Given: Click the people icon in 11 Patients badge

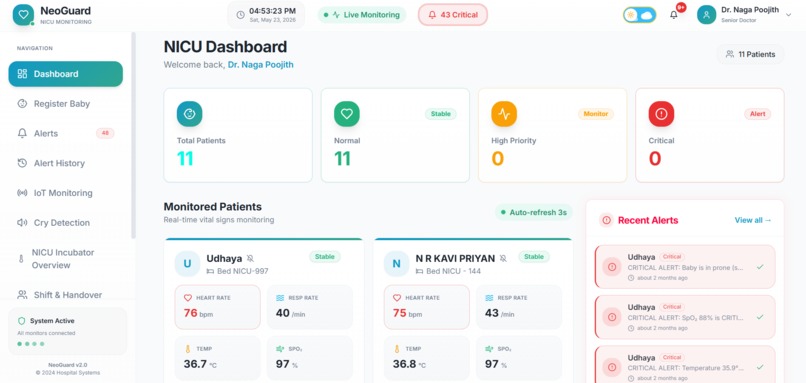Looking at the screenshot, I should [729, 54].
